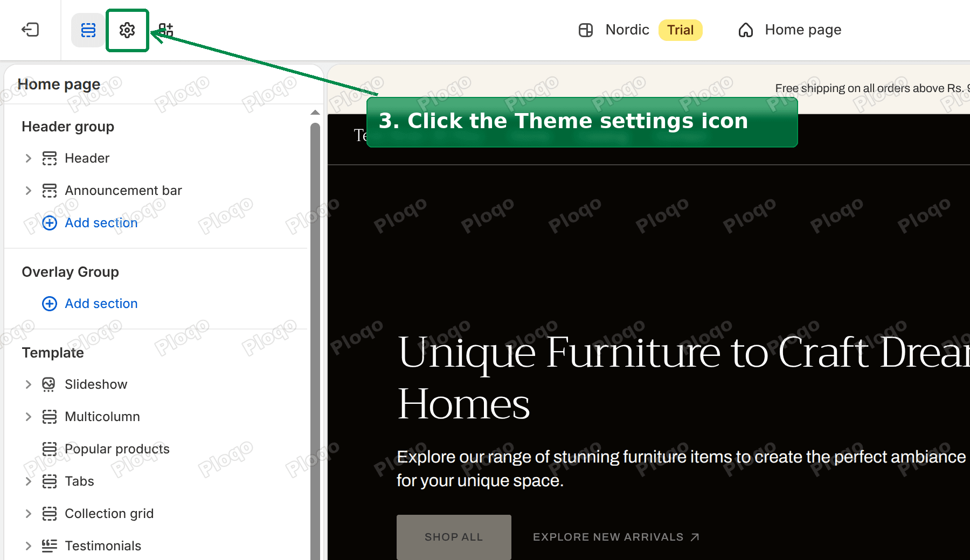970x560 pixels.
Task: Click the house icon beside Home page
Action: coord(746,30)
